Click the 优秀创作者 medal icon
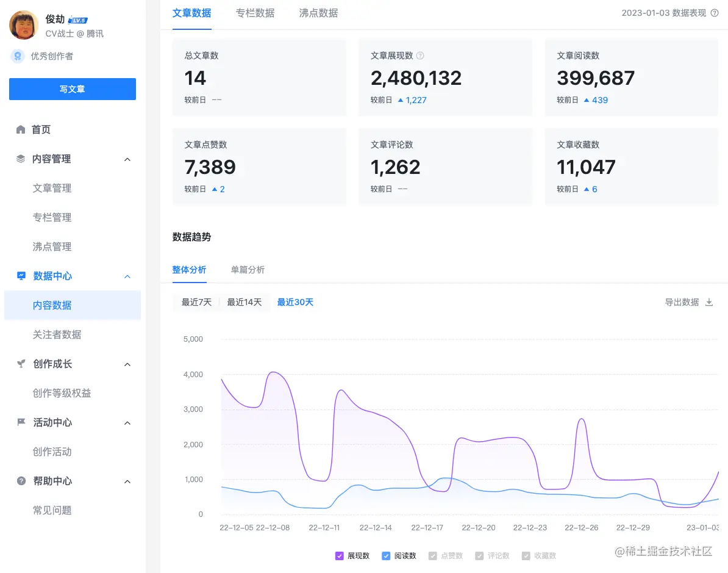This screenshot has width=728, height=573. point(18,56)
